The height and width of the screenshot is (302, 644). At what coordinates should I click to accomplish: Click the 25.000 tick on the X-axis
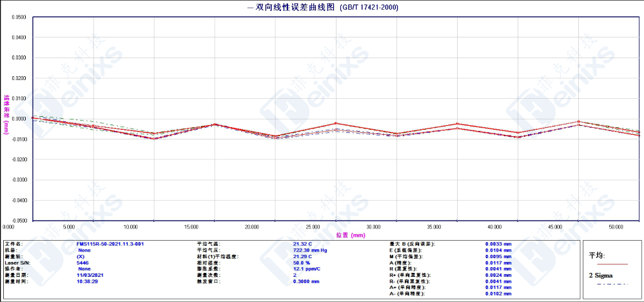point(313,227)
